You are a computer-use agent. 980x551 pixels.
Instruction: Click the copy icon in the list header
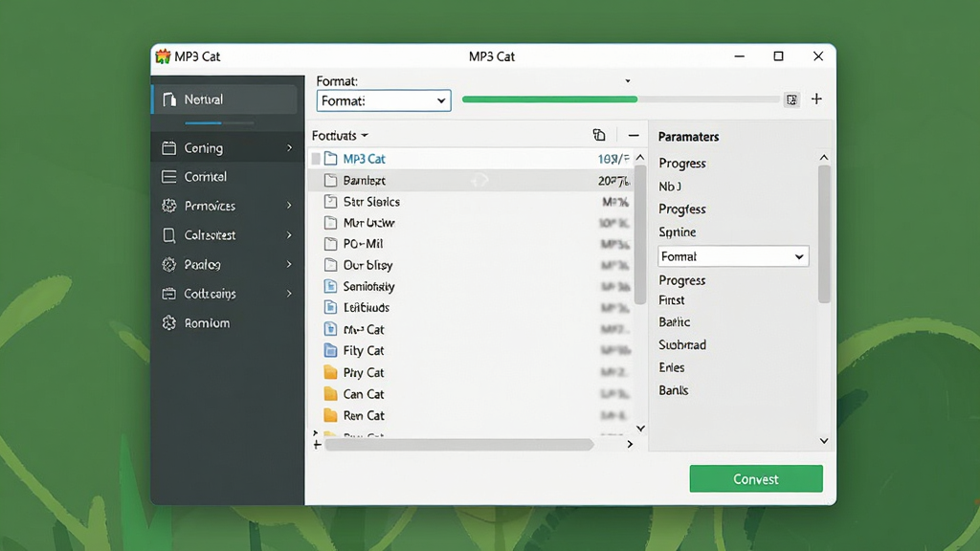click(599, 135)
